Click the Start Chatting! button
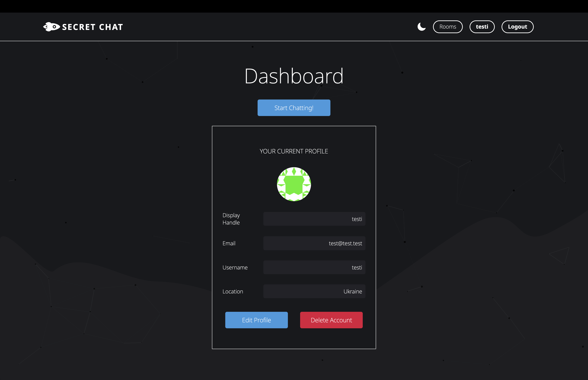Screen dimensions: 588x380 tap(294, 108)
